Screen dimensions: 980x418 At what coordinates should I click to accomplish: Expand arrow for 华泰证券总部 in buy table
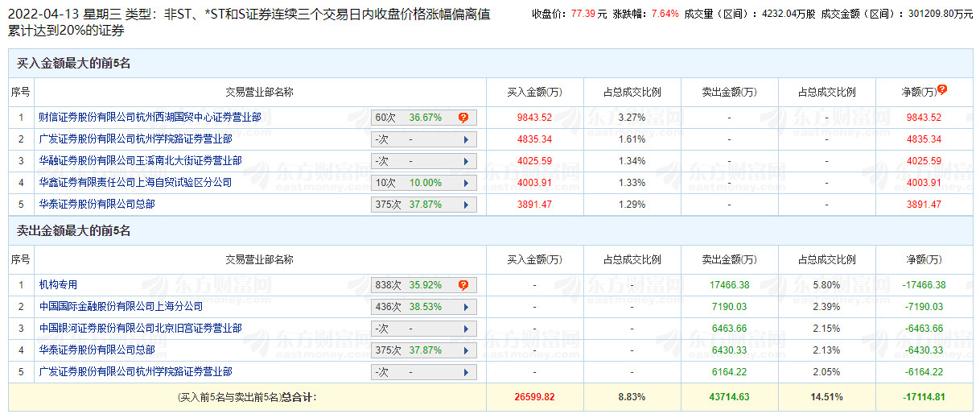tap(466, 205)
